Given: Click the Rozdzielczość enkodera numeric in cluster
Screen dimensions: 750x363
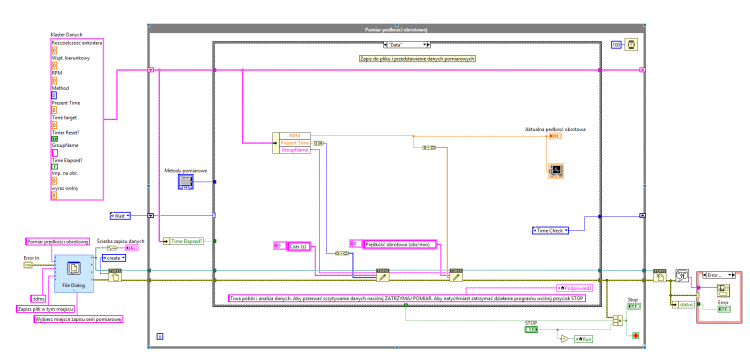Looking at the screenshot, I should coord(55,50).
